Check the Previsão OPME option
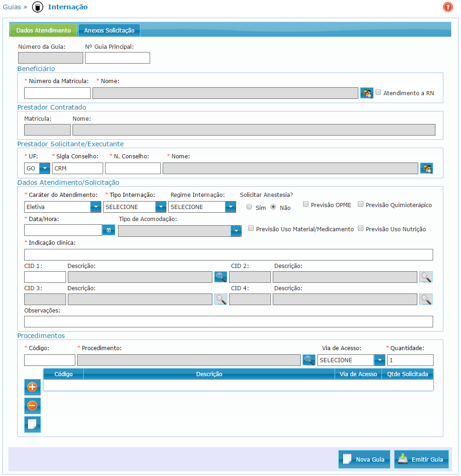Viewport: 461px width, 476px height. (x=306, y=204)
